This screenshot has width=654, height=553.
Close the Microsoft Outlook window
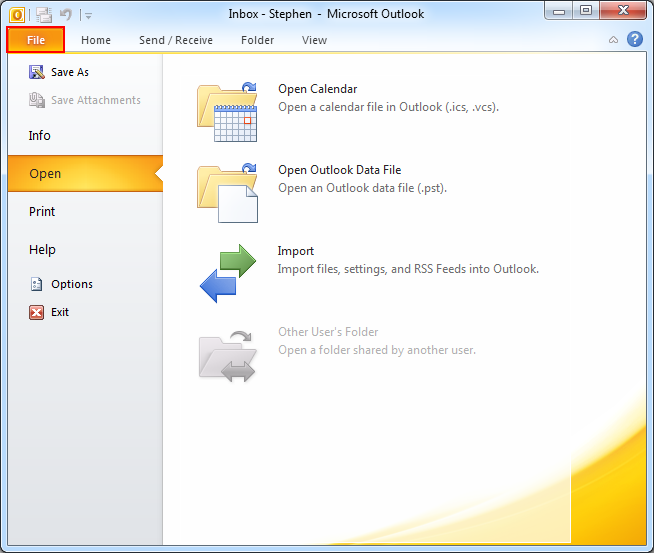(623, 11)
